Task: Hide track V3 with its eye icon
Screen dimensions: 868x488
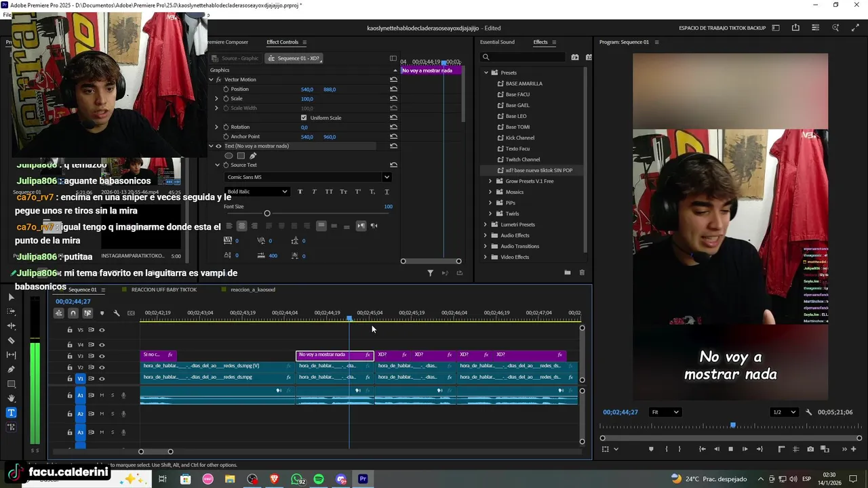Action: [x=102, y=356]
